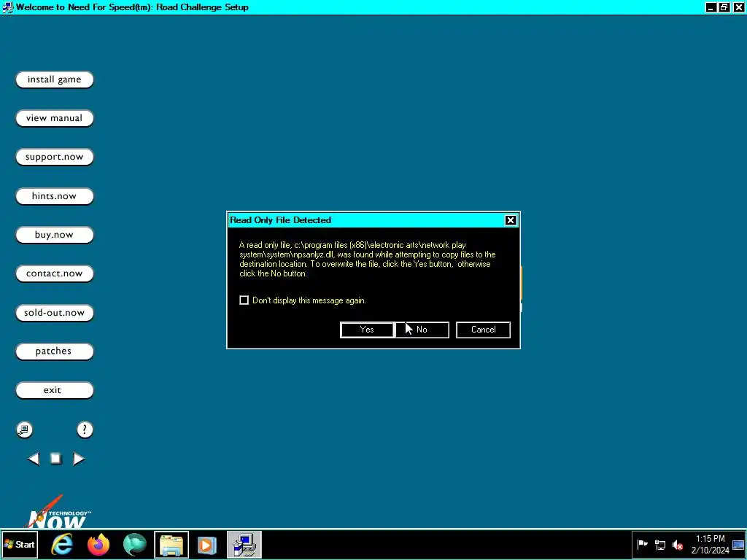Screen dimensions: 747x560
Task: Click the install game button
Action: click(x=54, y=79)
